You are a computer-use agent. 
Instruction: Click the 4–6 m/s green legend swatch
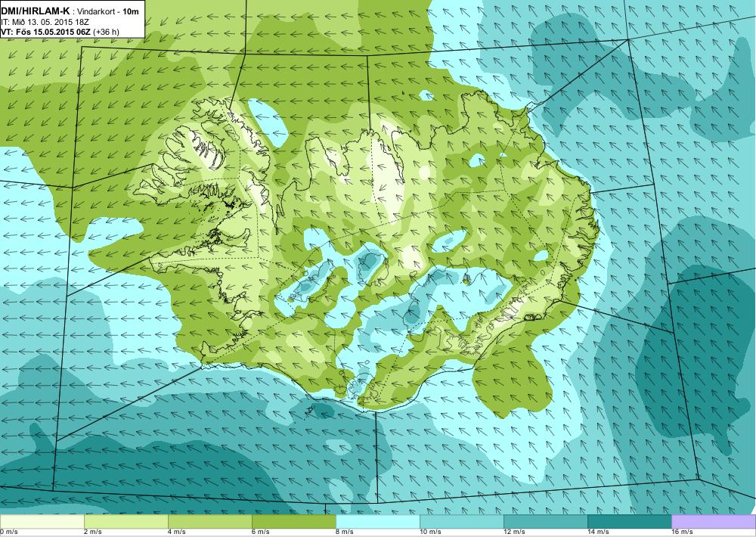click(x=210, y=522)
